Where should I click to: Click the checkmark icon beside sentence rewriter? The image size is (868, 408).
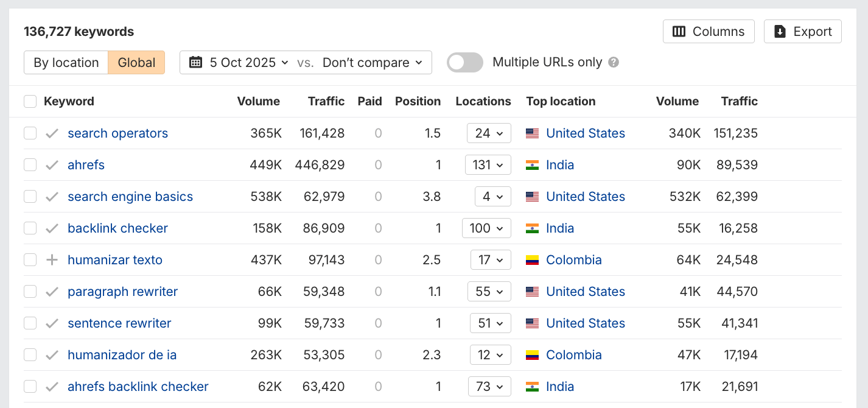pos(52,323)
